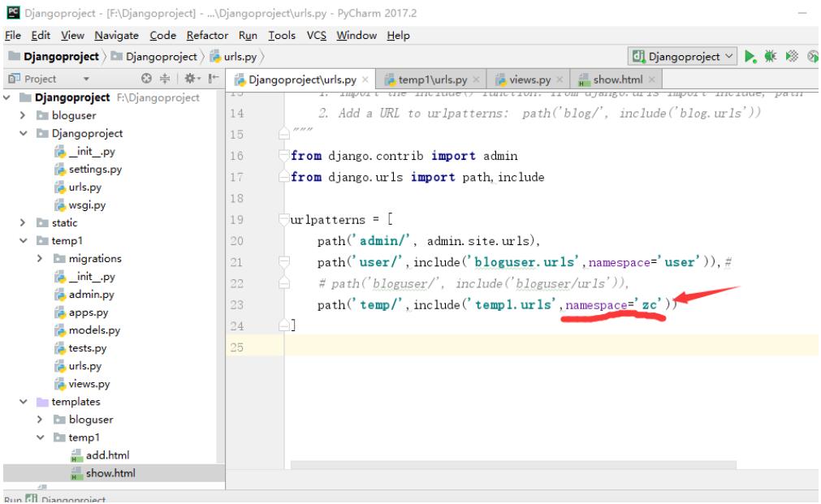Click the collapse all icon in Project panel
The height and width of the screenshot is (504, 821).
[165, 79]
